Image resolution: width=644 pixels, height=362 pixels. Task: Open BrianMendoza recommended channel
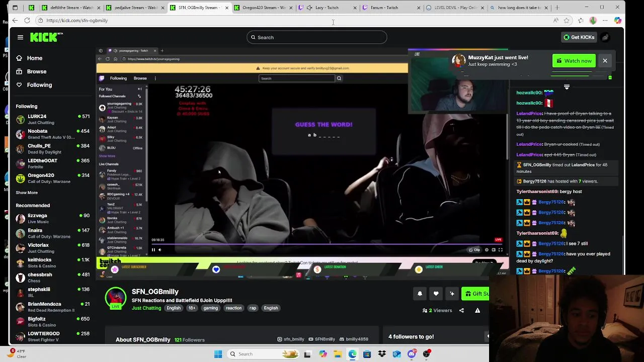point(53,307)
